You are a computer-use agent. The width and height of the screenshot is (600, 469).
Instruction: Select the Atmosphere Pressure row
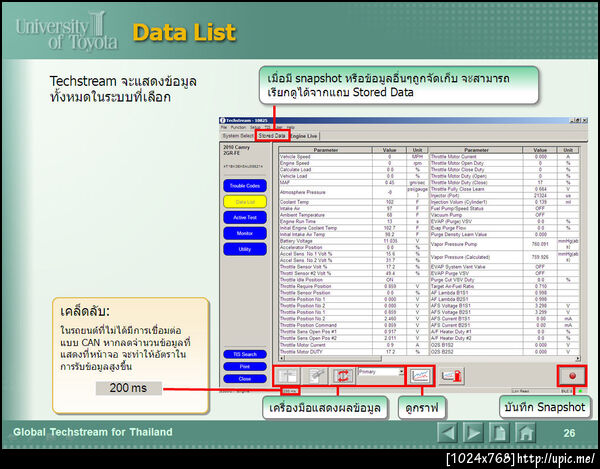coord(353,192)
